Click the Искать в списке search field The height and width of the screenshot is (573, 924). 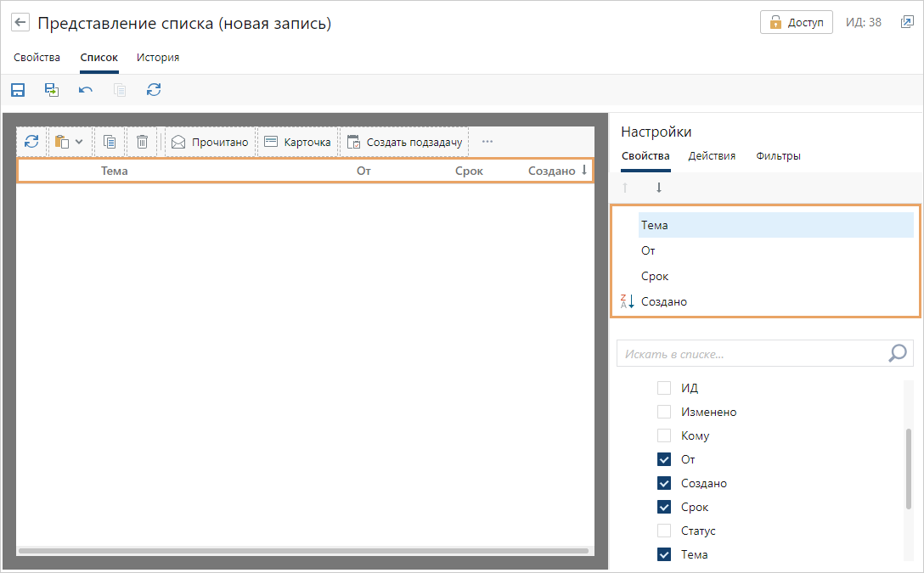[x=753, y=354]
